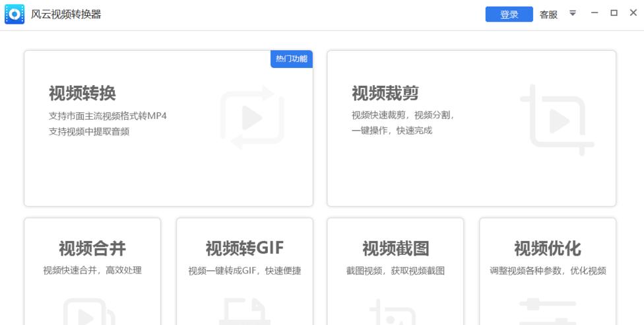Click the crop icon in 视频裁剪 card

pyautogui.click(x=556, y=120)
